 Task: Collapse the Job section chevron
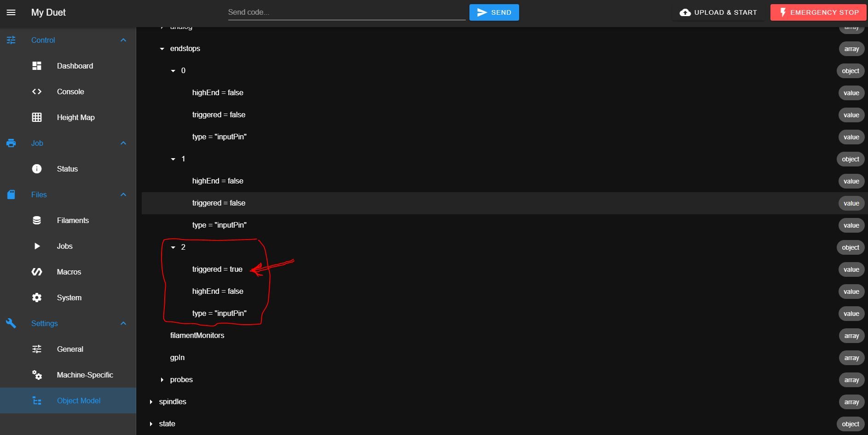(123, 143)
